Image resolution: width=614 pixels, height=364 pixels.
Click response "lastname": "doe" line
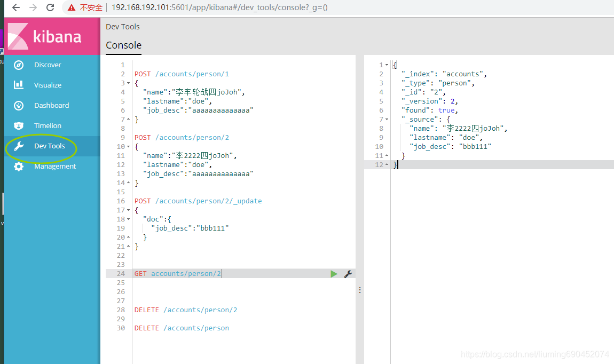pyautogui.click(x=446, y=137)
